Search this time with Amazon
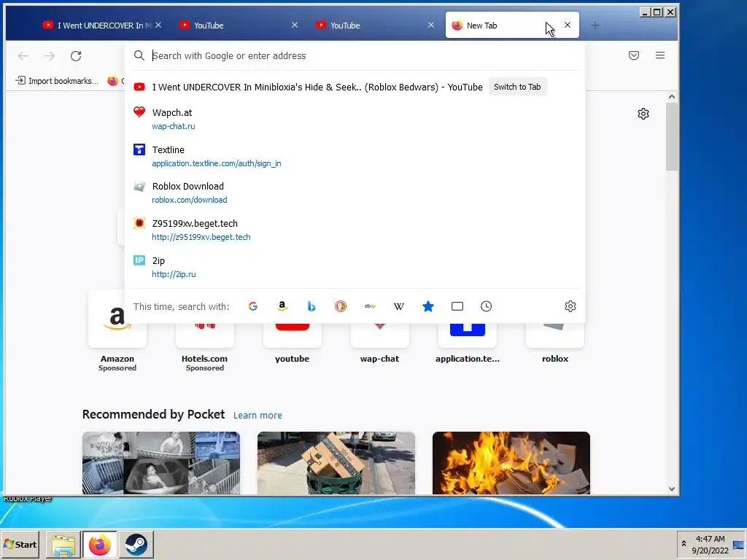The width and height of the screenshot is (747, 560). (282, 306)
